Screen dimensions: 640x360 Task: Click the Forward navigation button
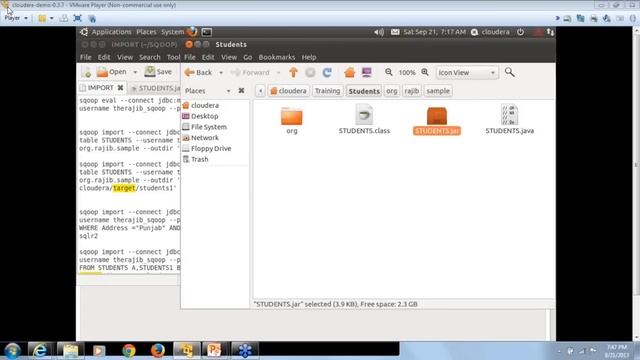pyautogui.click(x=250, y=73)
